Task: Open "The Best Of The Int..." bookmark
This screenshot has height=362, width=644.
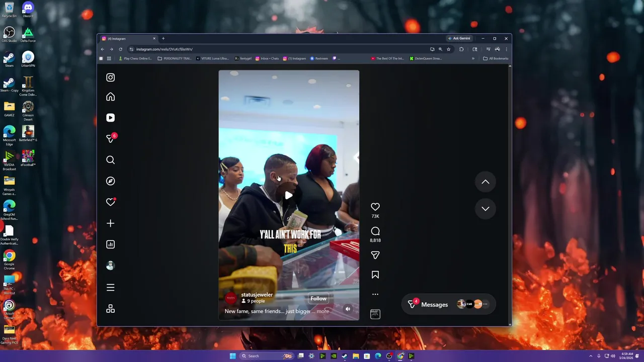Action: pos(387,58)
